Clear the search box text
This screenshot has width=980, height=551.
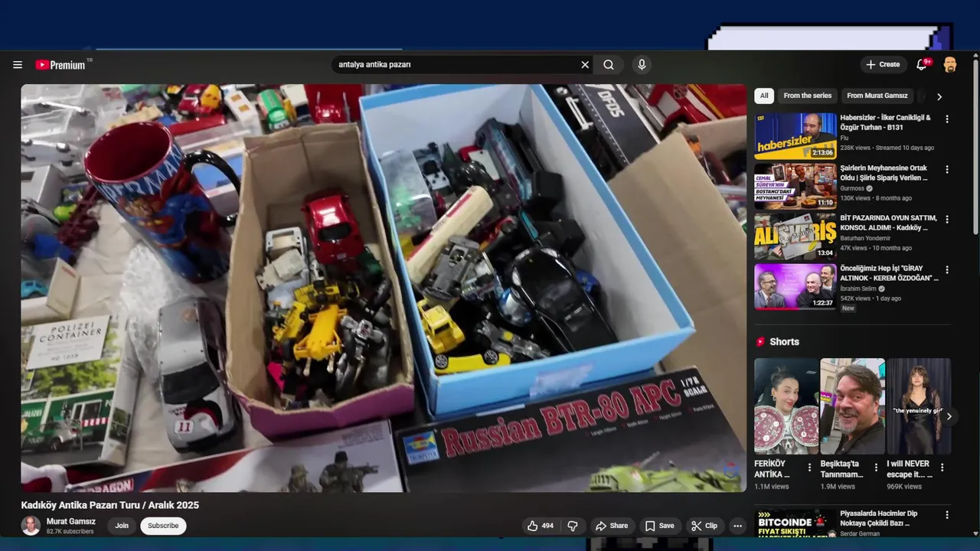pyautogui.click(x=585, y=65)
